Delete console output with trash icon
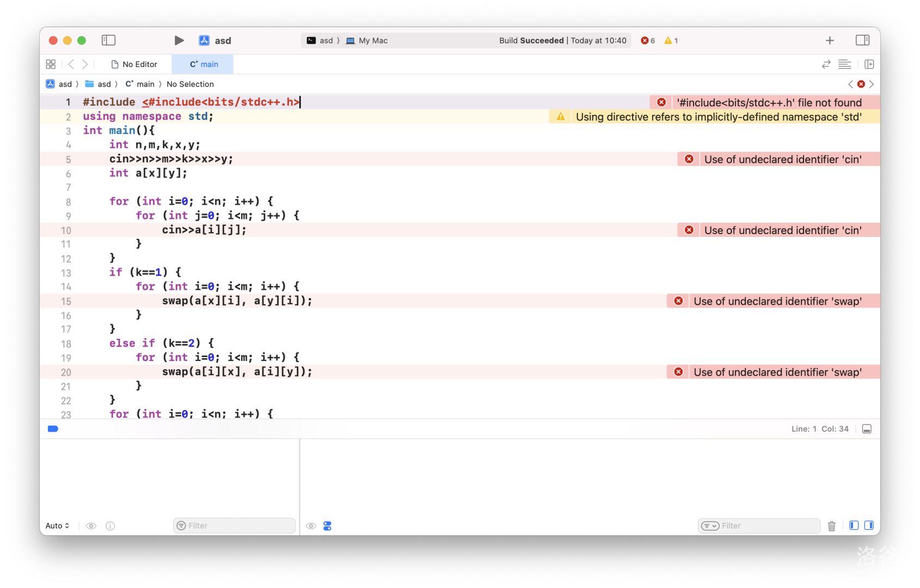Screen dimensions: 920x588 831,526
